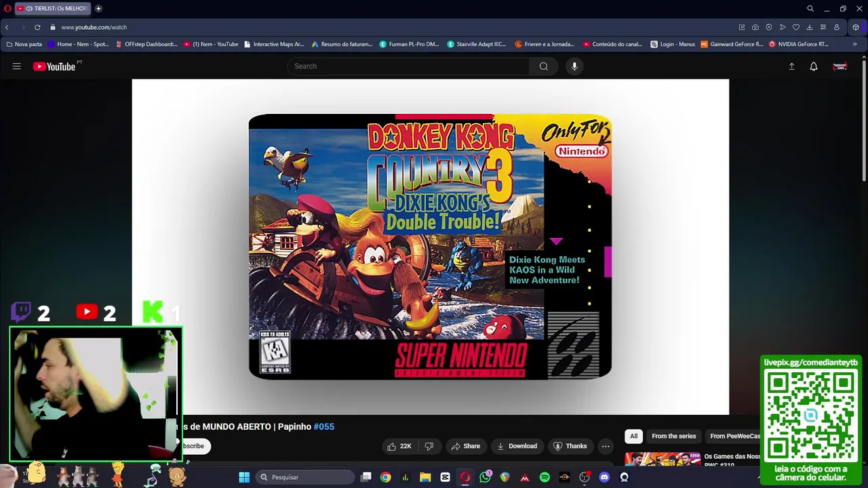The image size is (868, 488).
Task: Add page to bookmarks heart icon
Action: coord(796,27)
